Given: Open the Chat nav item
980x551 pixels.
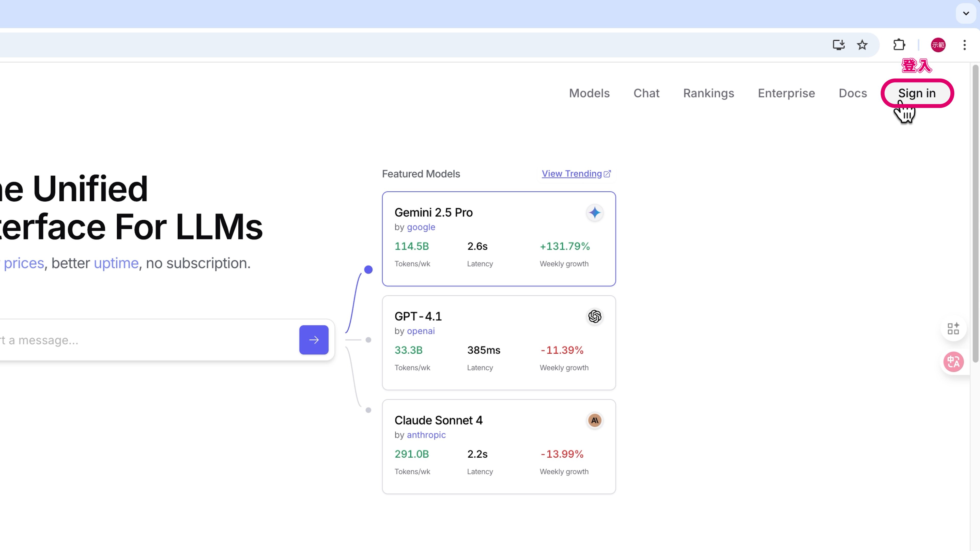Looking at the screenshot, I should point(646,93).
